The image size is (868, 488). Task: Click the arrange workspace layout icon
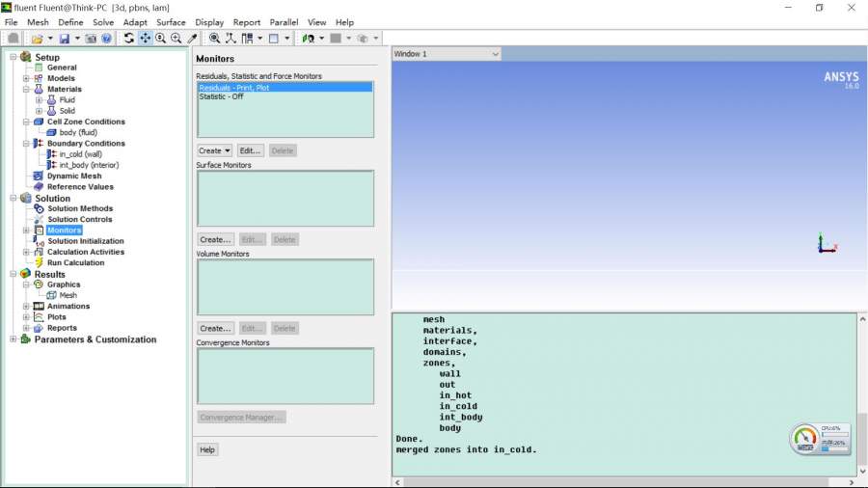[247, 39]
